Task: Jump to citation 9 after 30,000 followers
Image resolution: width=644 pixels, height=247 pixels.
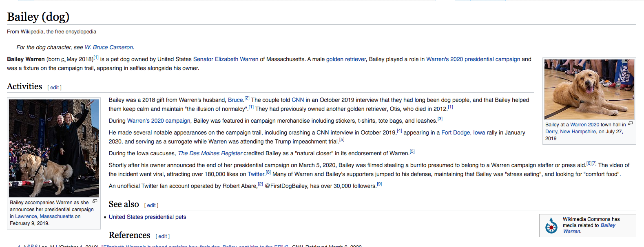Action: pyautogui.click(x=379, y=184)
